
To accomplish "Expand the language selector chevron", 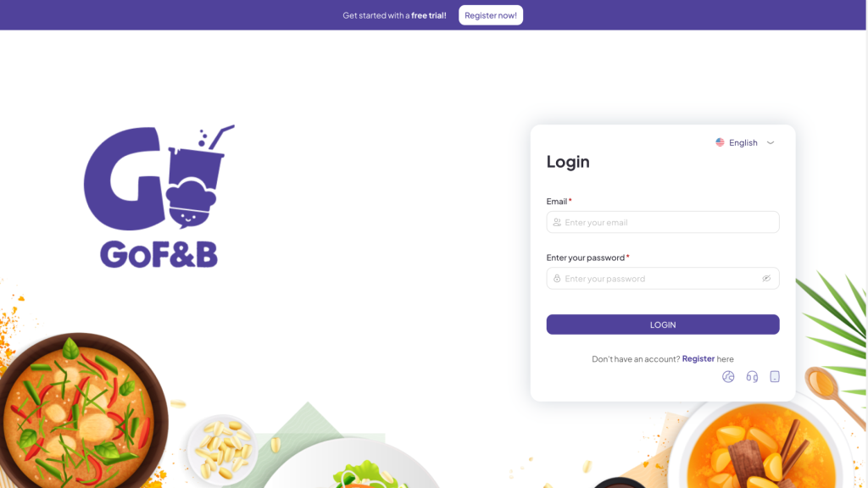I will click(771, 142).
